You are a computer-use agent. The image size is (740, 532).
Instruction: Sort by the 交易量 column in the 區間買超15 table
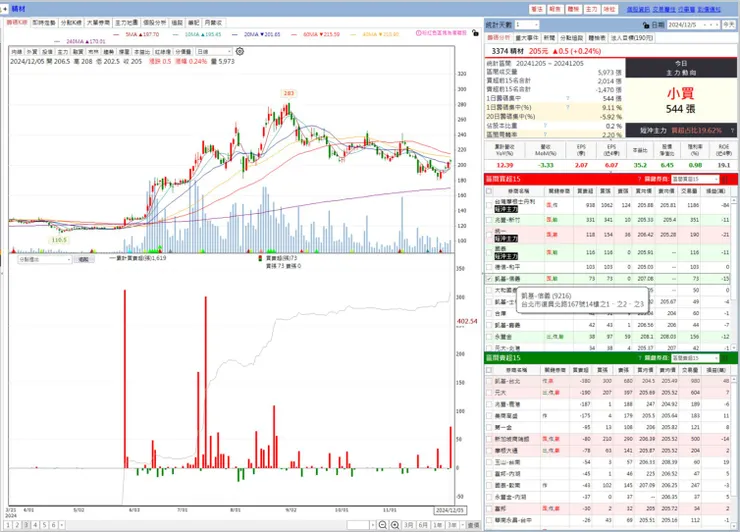[x=690, y=191]
